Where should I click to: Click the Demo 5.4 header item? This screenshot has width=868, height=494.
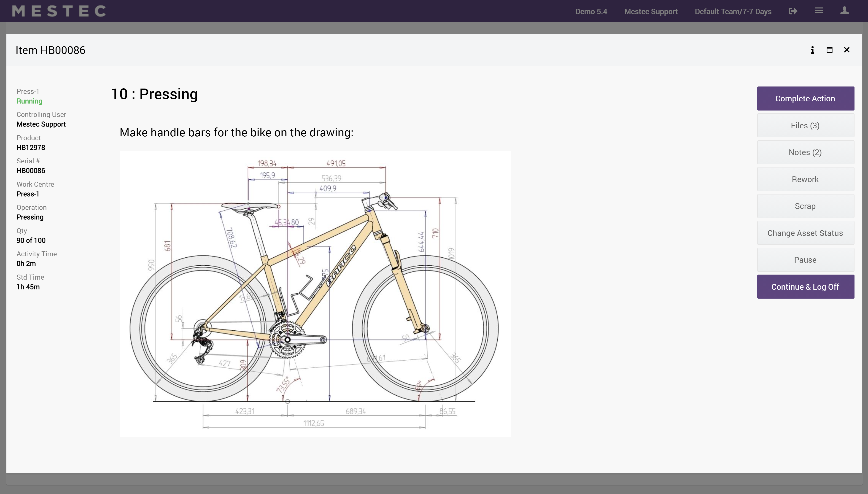[591, 11]
